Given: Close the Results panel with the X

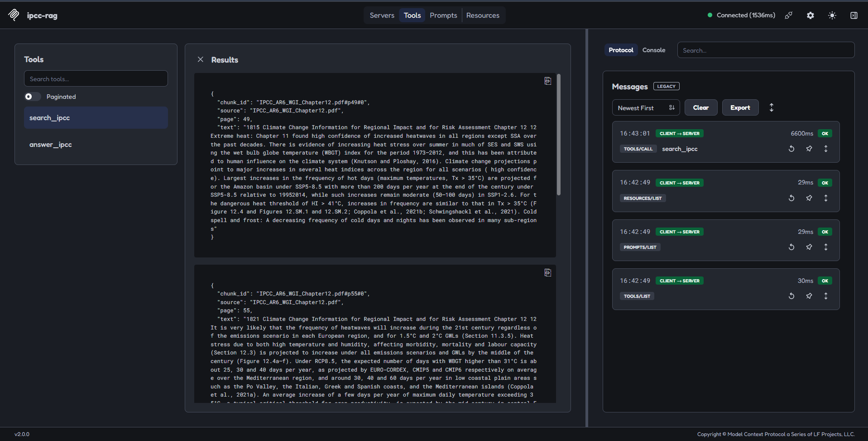Looking at the screenshot, I should (201, 59).
